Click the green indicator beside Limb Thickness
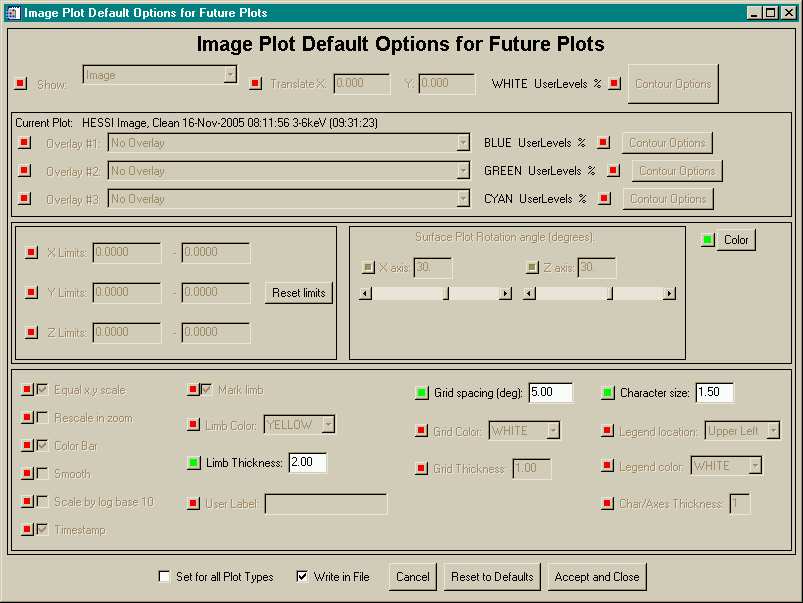 (x=194, y=463)
